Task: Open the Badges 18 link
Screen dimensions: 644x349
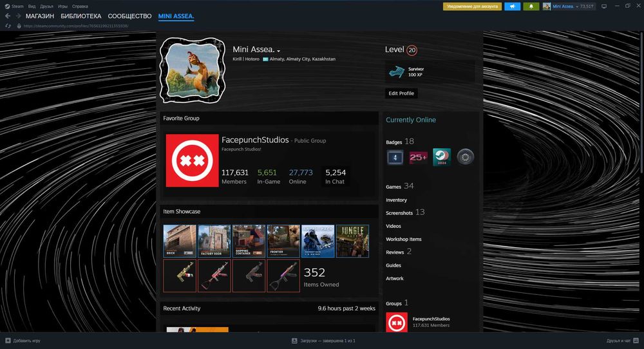Action: pyautogui.click(x=400, y=142)
